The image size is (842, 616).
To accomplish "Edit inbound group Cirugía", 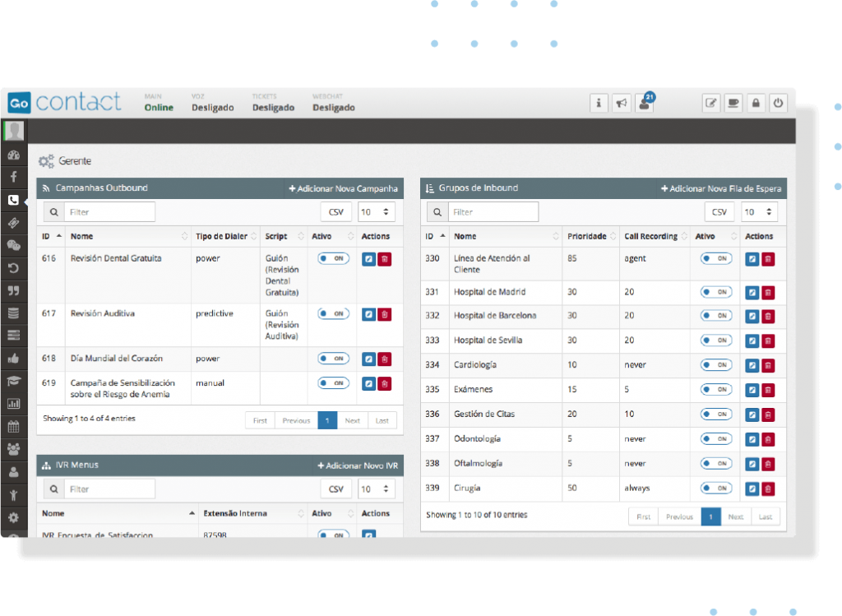I will tap(752, 489).
